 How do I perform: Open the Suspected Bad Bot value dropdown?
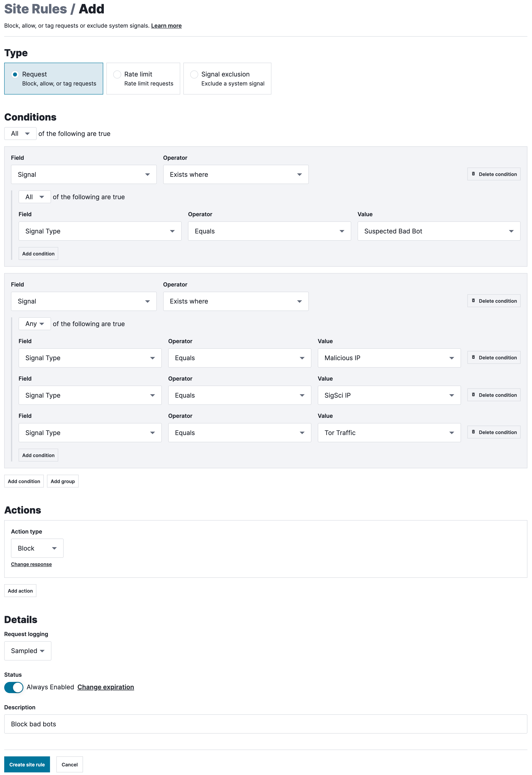(x=438, y=231)
